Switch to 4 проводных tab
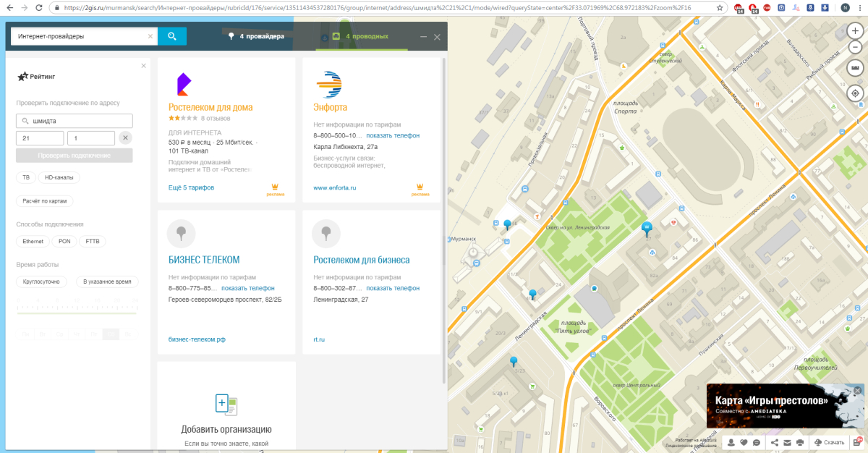 (359, 36)
